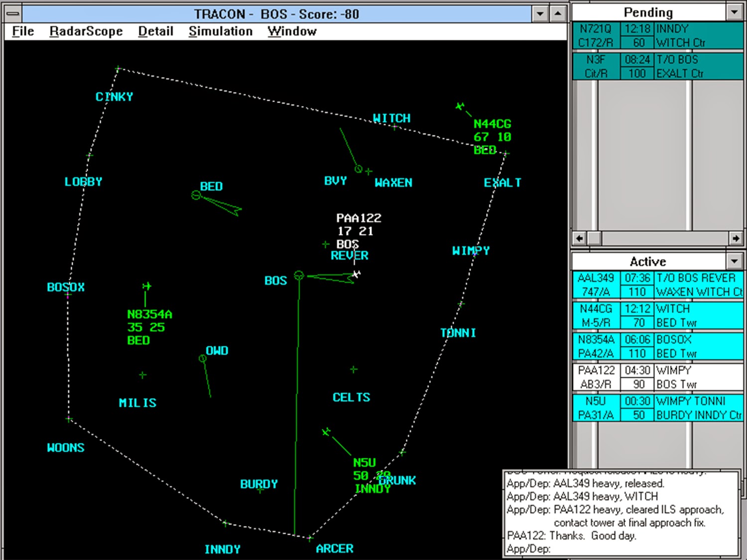
Task: Click the BED airport circle symbol
Action: (x=196, y=195)
